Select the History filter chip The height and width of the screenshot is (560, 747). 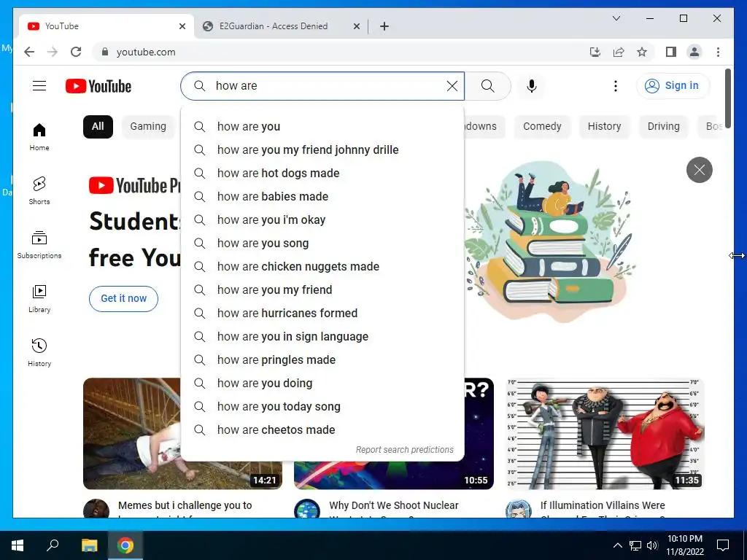click(x=604, y=127)
